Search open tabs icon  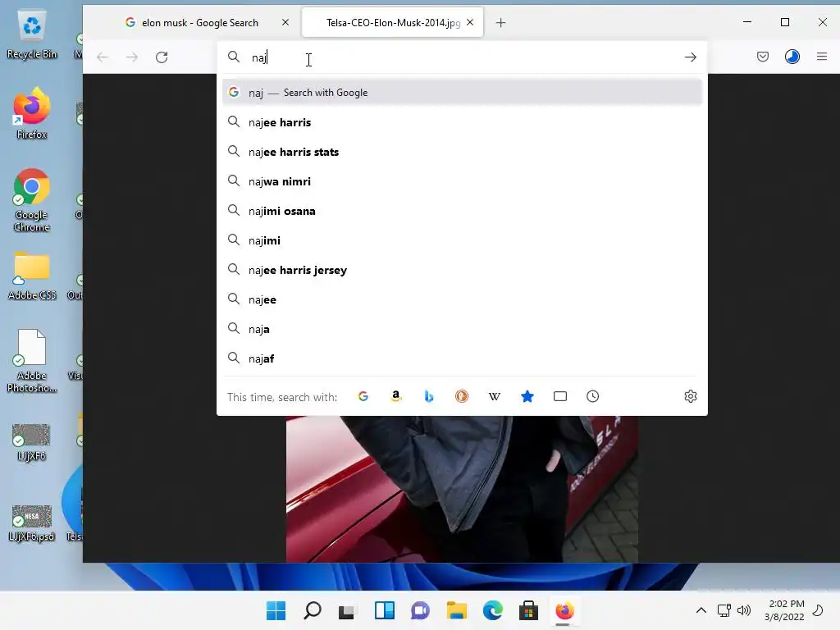click(x=560, y=396)
